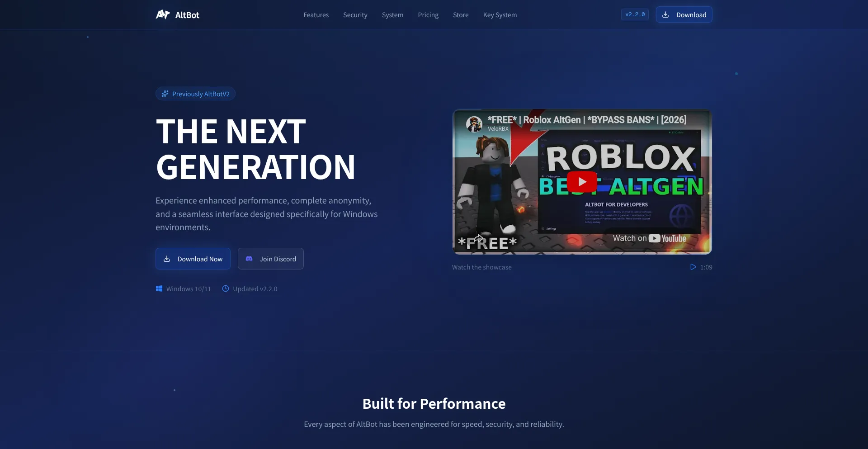Click the VeloRBX channel name
The width and height of the screenshot is (868, 449).
click(498, 129)
